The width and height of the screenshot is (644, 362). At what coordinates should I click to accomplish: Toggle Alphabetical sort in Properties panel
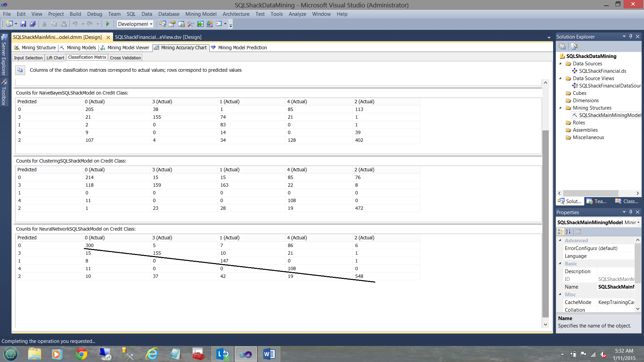568,232
